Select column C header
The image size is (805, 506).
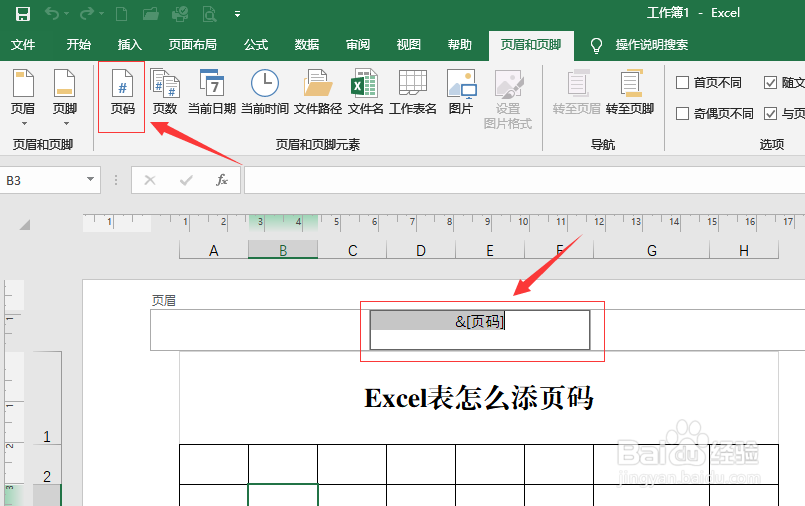click(352, 250)
